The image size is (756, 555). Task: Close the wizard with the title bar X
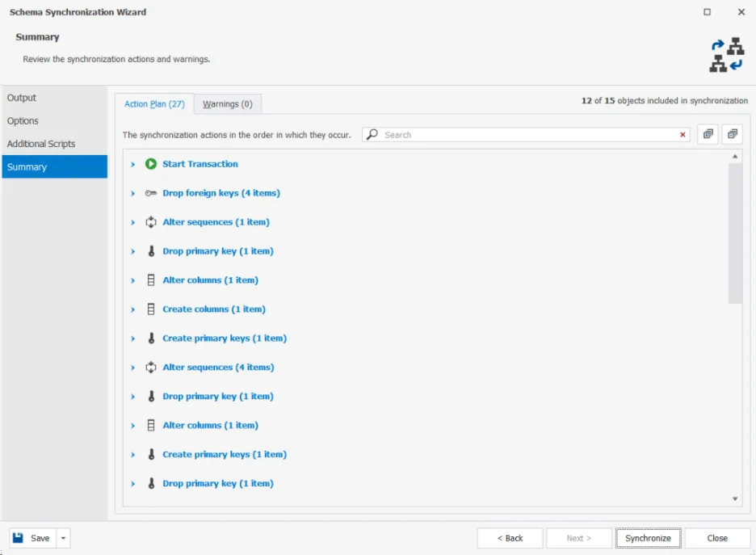[x=741, y=11]
